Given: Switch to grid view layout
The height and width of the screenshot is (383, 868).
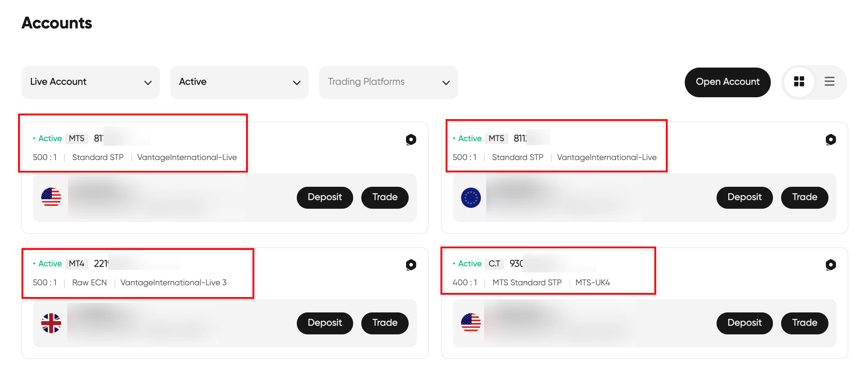Looking at the screenshot, I should (799, 82).
